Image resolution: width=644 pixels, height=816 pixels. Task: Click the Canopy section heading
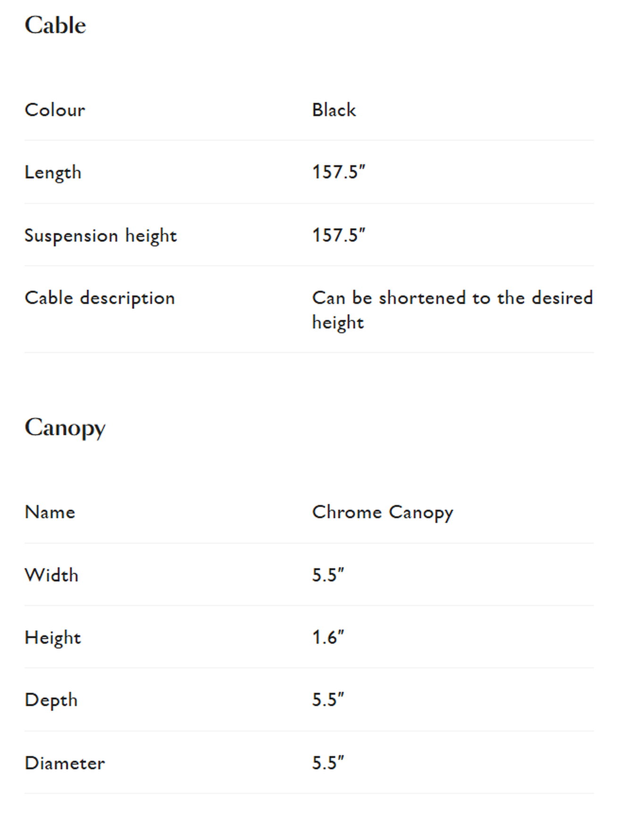point(65,428)
